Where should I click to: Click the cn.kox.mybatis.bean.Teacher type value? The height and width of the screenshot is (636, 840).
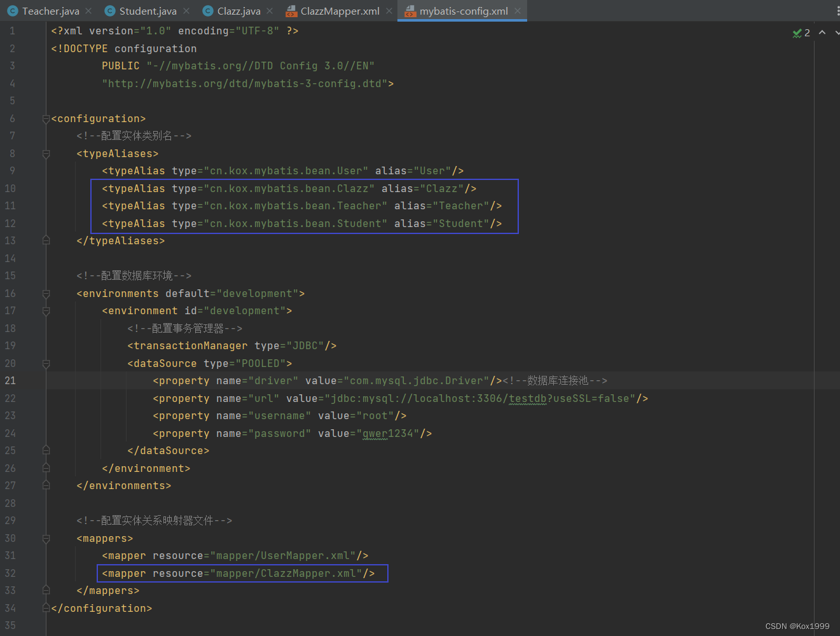pos(296,205)
